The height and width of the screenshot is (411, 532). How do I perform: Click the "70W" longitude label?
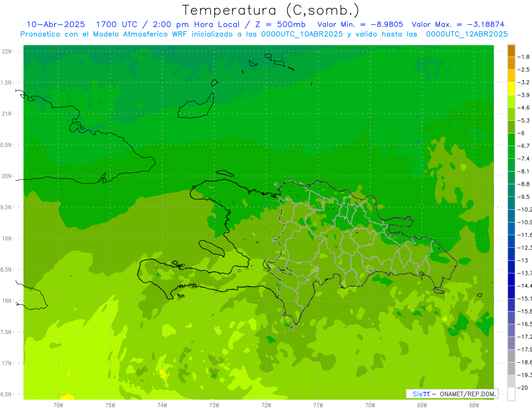(370, 405)
